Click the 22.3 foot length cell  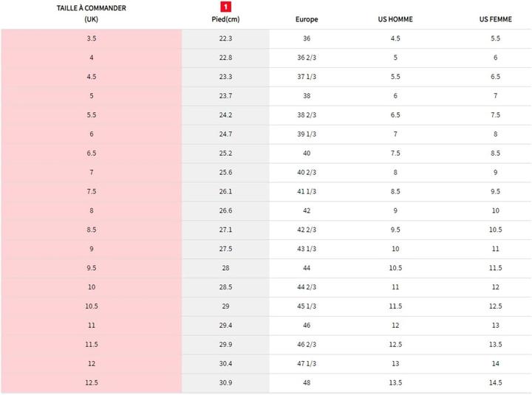pyautogui.click(x=225, y=38)
